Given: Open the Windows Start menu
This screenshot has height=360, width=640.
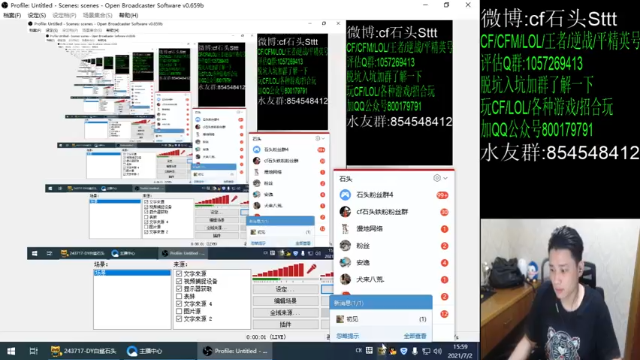Looking at the screenshot, I should (x=11, y=351).
